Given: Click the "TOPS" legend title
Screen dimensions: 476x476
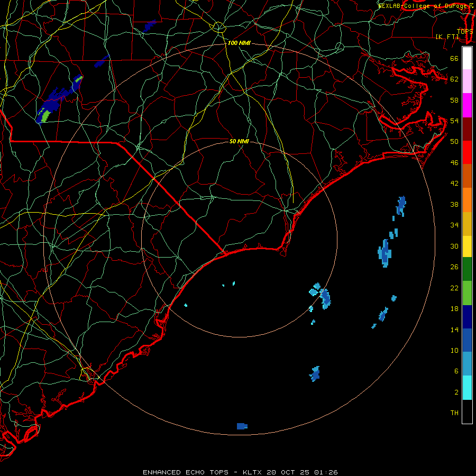Looking at the screenshot, I should coord(465,31).
